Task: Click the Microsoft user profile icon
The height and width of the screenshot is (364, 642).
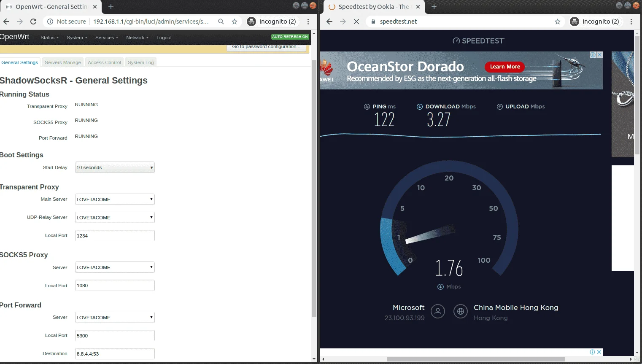Action: coord(438,312)
